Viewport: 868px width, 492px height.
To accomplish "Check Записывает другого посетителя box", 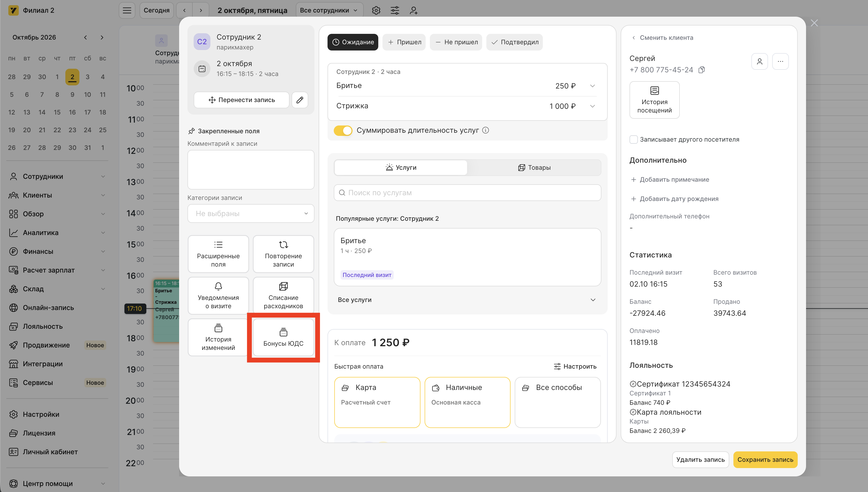I will [x=633, y=140].
